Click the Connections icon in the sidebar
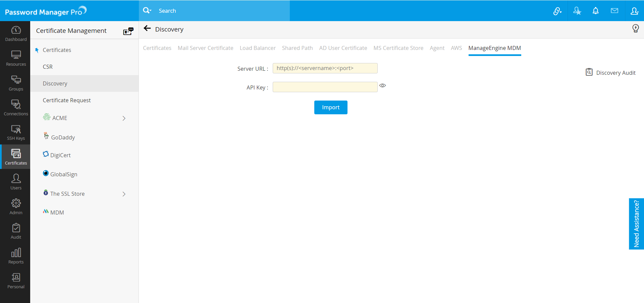 (x=15, y=106)
